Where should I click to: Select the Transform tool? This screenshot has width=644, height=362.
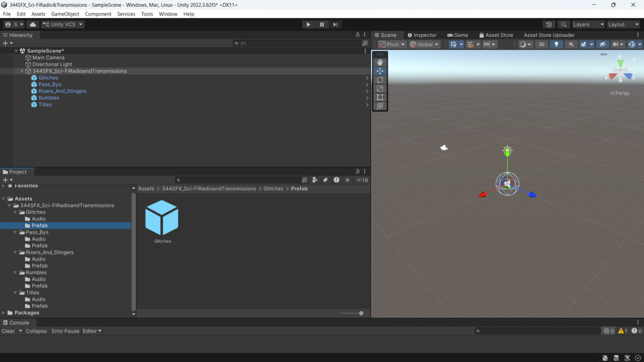pos(380,106)
